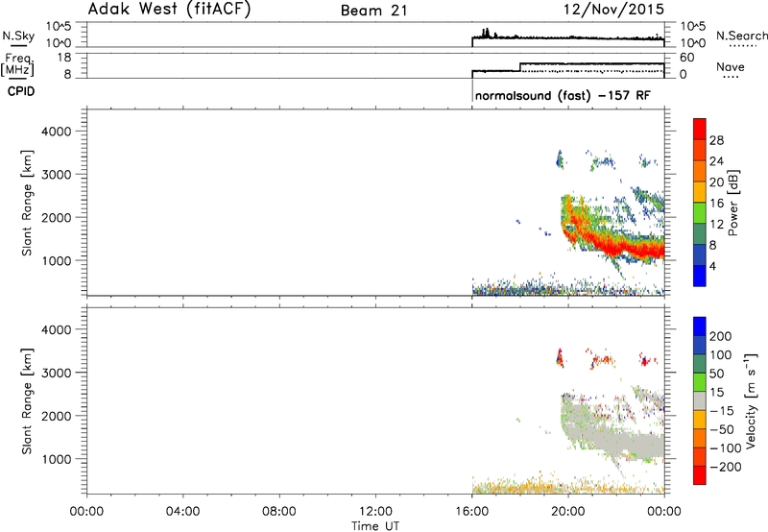Click the '04:00' time axis label
This screenshot has width=768, height=532.
coord(183,512)
